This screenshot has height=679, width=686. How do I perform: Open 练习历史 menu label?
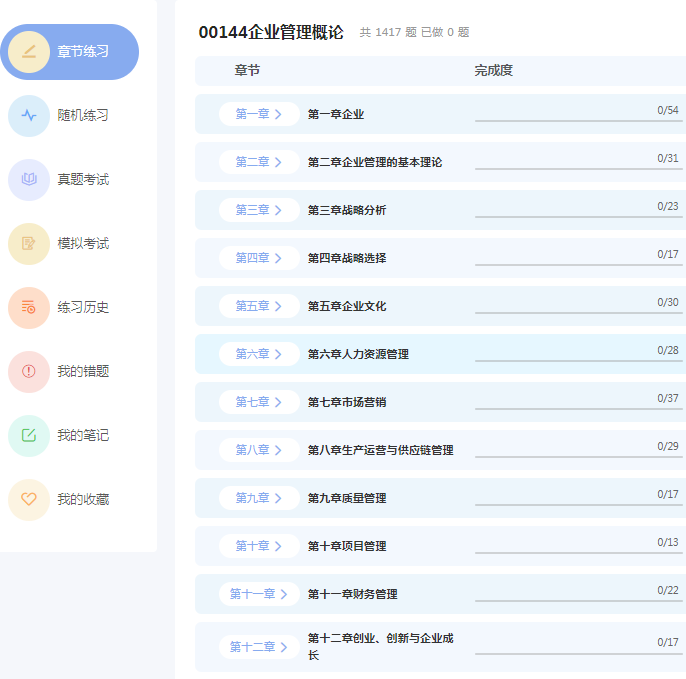pos(83,308)
